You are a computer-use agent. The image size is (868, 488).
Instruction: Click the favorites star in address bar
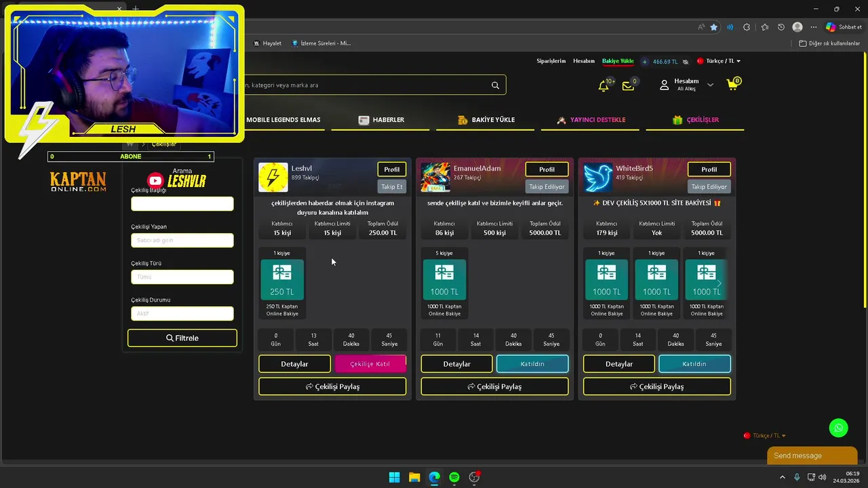(714, 27)
